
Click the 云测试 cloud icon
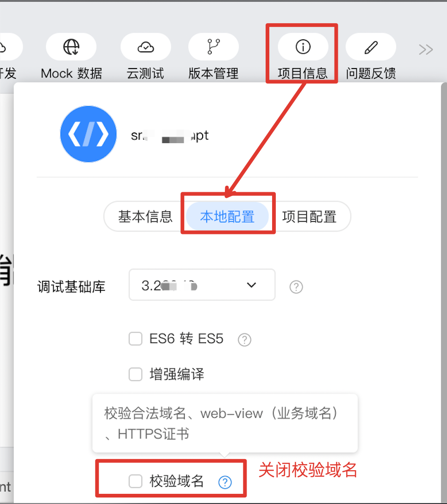coord(145,47)
